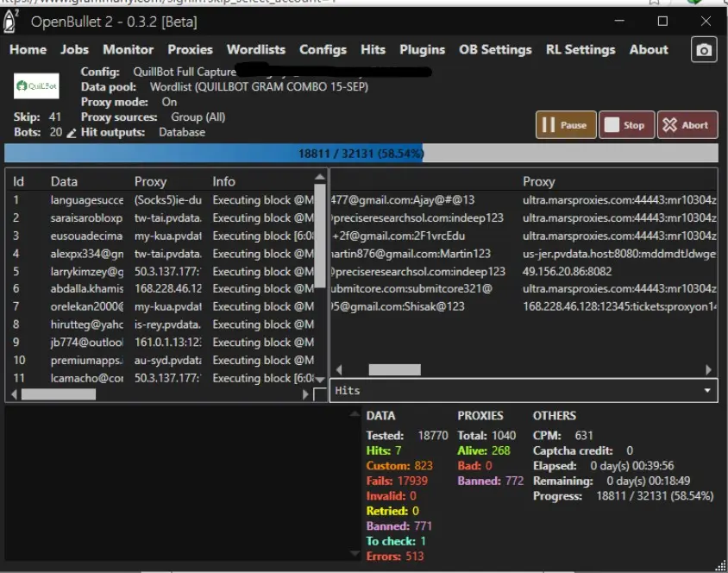Select the hit 'submitcore321@'
728x573 pixels.
[524, 288]
